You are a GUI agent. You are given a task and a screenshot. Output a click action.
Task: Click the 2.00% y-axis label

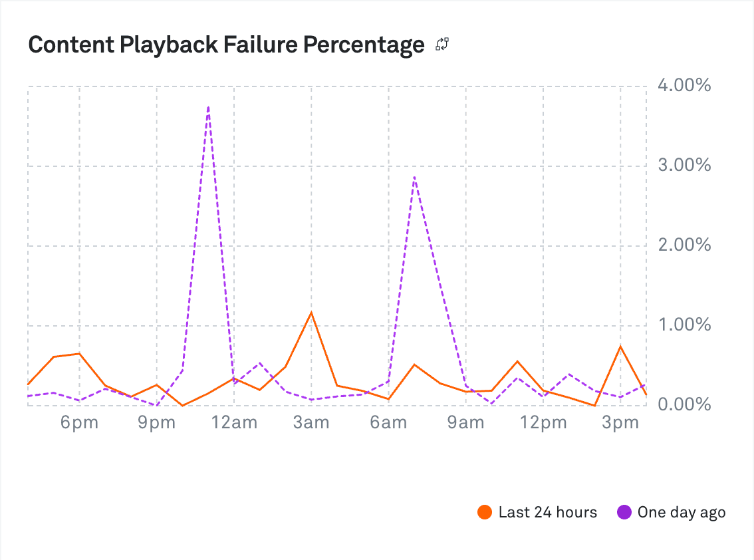pos(684,245)
